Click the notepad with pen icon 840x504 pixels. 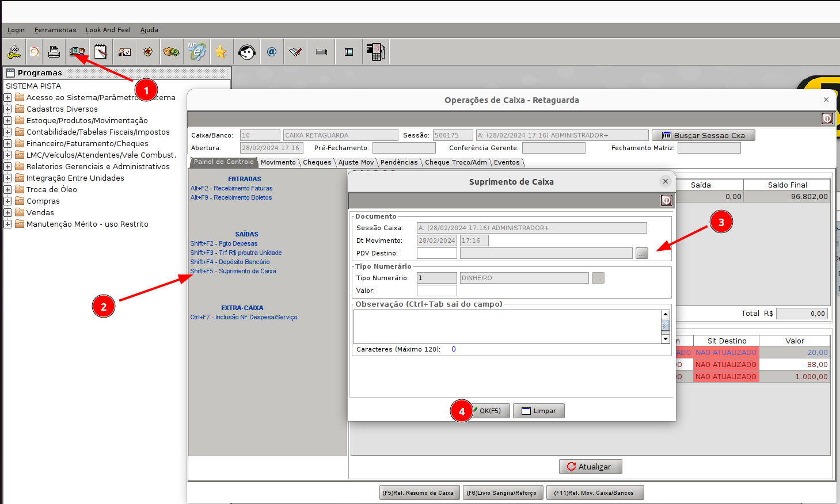click(x=101, y=52)
